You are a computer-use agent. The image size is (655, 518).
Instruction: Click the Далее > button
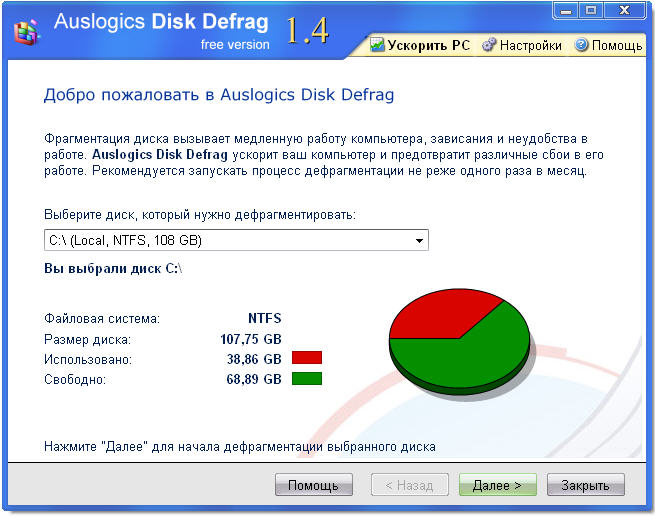click(497, 486)
